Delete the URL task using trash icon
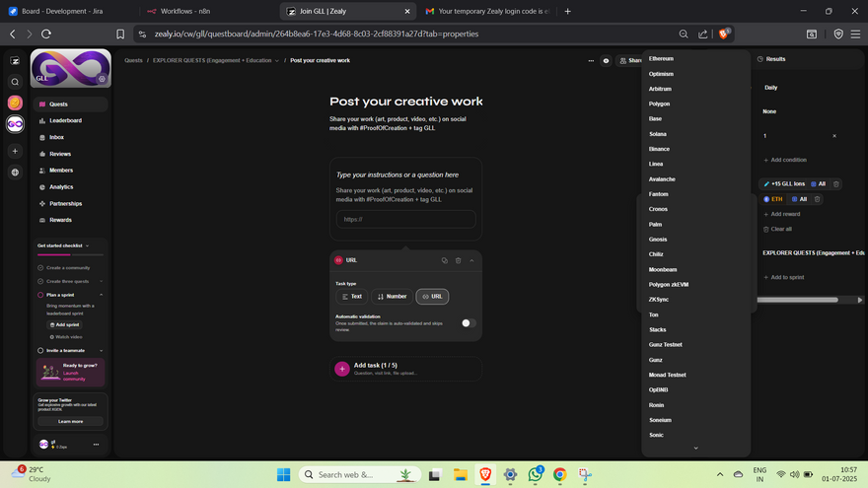 tap(458, 260)
